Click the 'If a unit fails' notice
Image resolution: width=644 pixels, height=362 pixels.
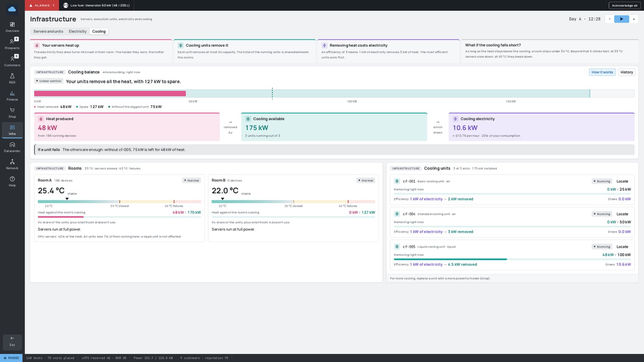click(334, 150)
